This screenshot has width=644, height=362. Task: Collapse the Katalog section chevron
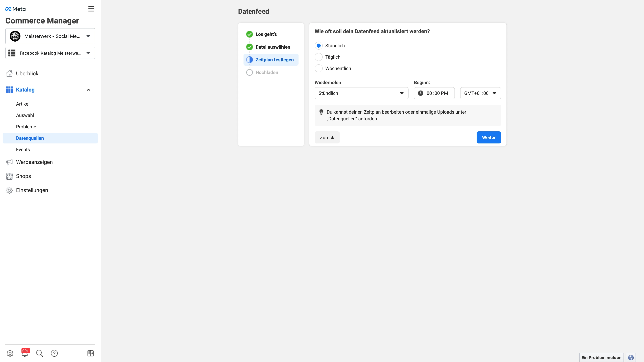click(x=89, y=90)
